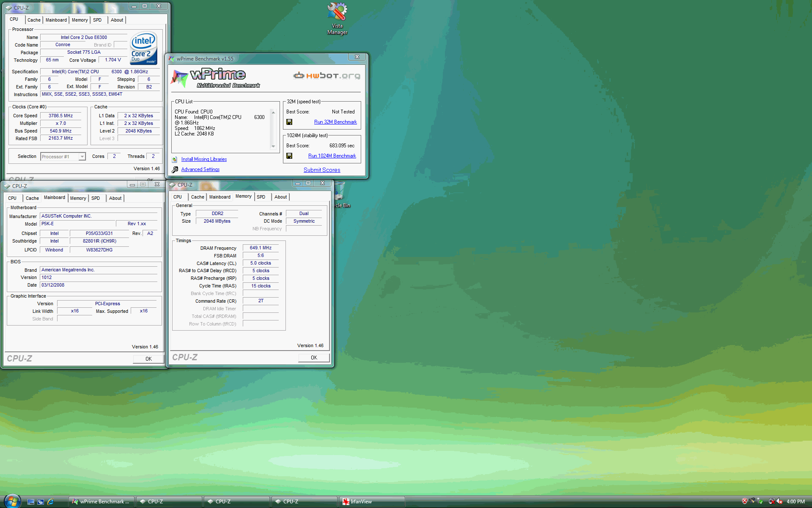The width and height of the screenshot is (812, 508).
Task: Click the motherboard Model field P5K-E
Action: (x=77, y=224)
